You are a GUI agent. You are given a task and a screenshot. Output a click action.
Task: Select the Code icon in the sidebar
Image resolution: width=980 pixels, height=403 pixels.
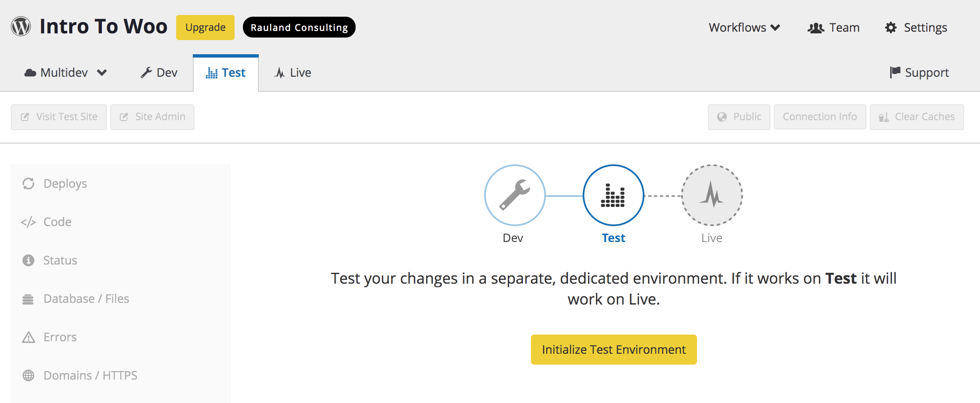click(28, 222)
